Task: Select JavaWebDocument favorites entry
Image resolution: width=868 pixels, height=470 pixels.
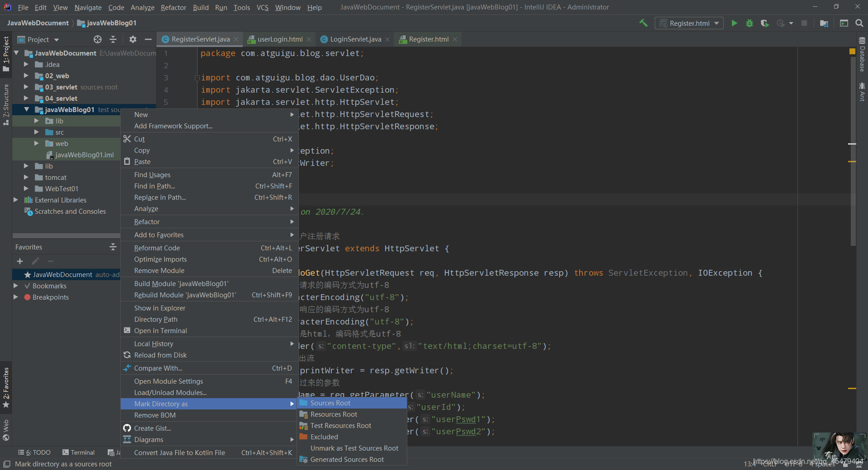Action: click(x=66, y=275)
